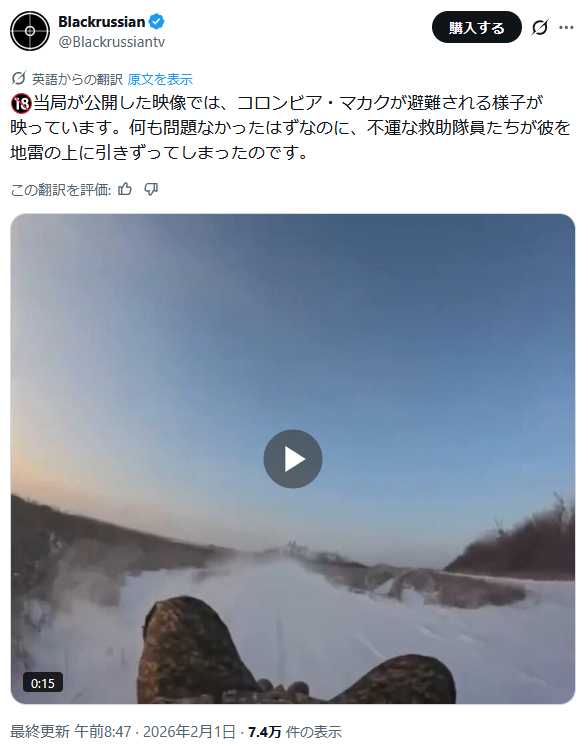Rate the translation with thumbs down

pyautogui.click(x=151, y=189)
